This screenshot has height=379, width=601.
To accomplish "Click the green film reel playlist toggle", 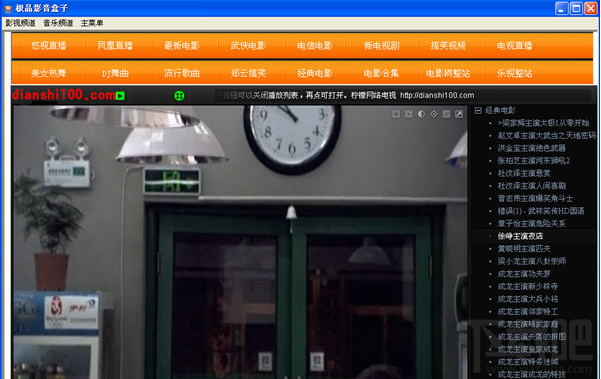I will [179, 96].
